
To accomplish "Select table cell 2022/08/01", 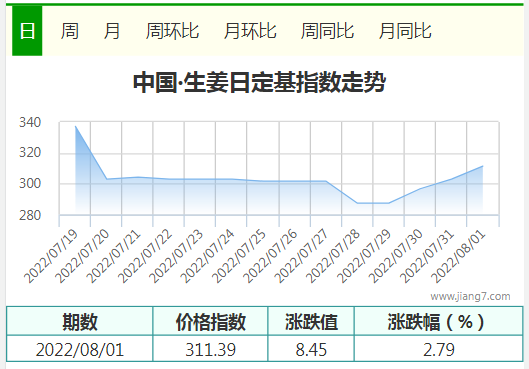I will (80, 349).
